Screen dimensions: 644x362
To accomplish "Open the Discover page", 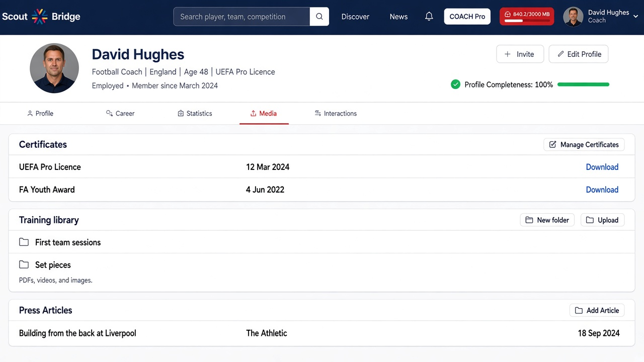I will 355,17.
